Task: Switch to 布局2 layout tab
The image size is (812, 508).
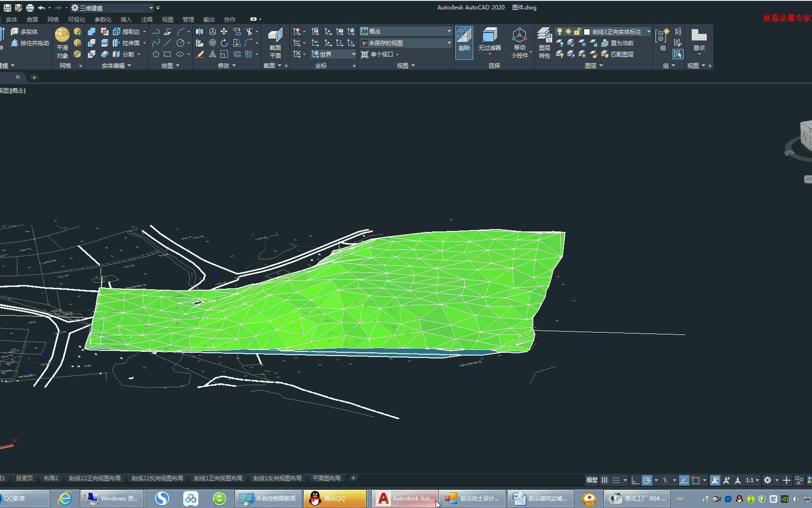Action: point(51,478)
